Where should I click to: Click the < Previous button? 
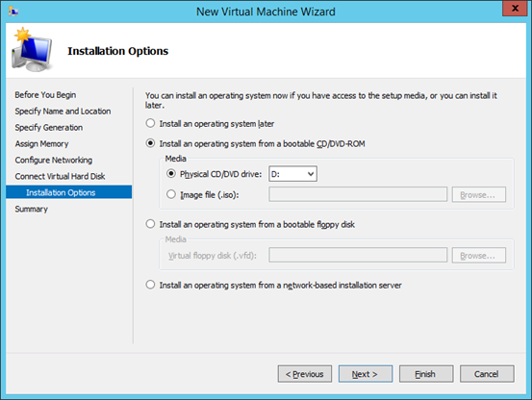tap(305, 374)
